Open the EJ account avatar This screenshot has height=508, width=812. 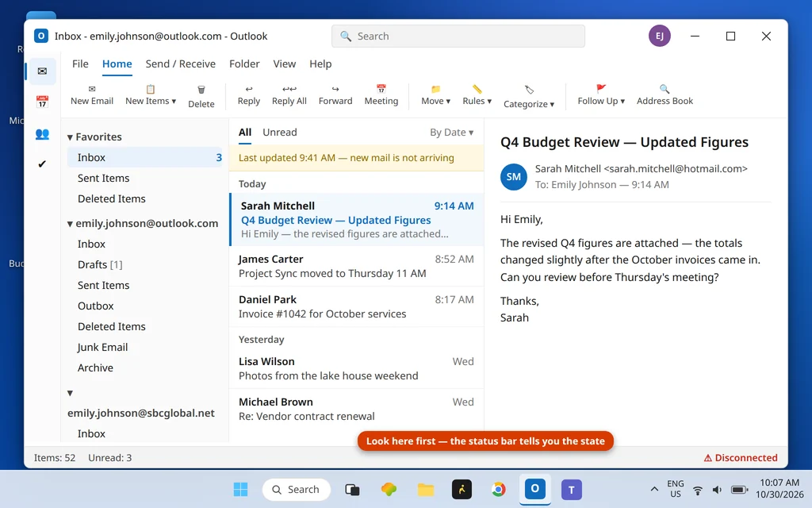click(x=659, y=36)
